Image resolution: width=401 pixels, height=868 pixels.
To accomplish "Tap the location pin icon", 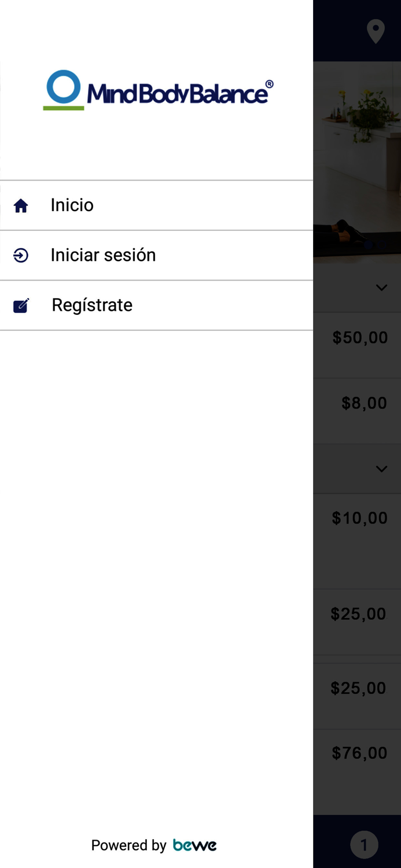I will click(x=376, y=31).
